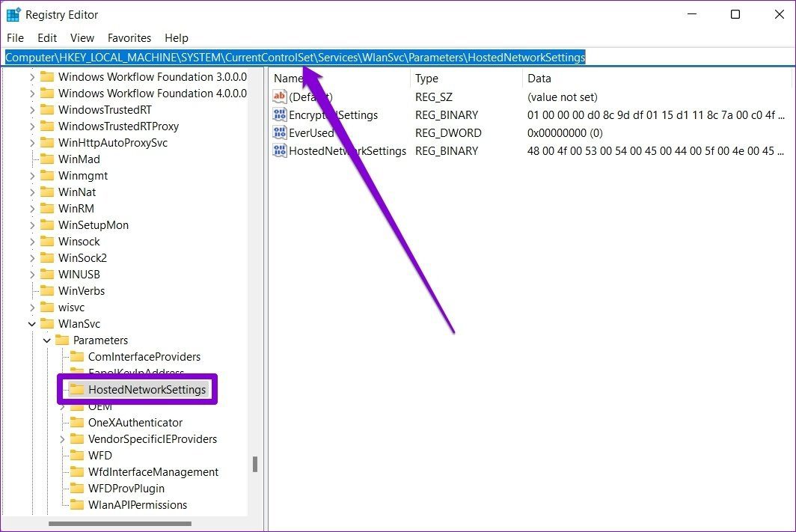Click the tree pane horizontal scrollbar thumb

pyautogui.click(x=120, y=523)
